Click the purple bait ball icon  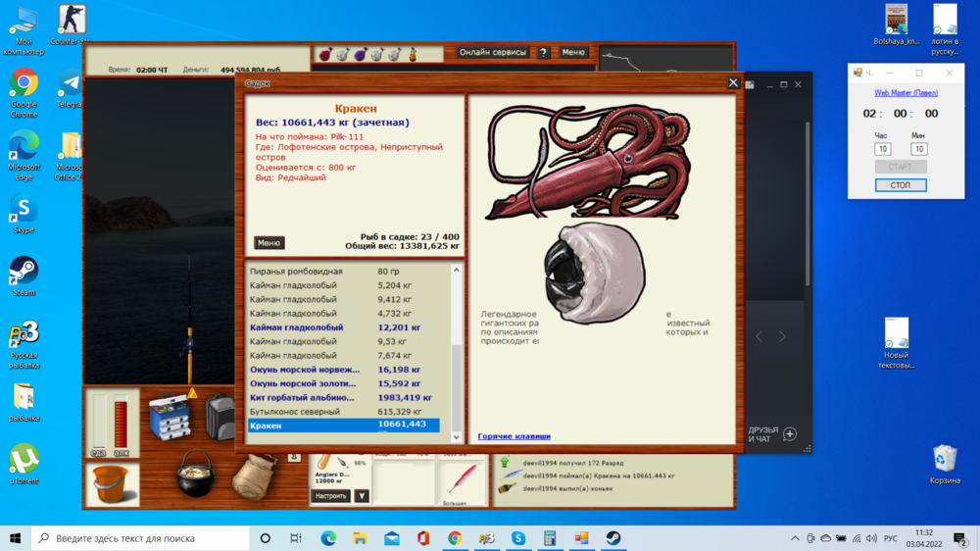tap(361, 54)
